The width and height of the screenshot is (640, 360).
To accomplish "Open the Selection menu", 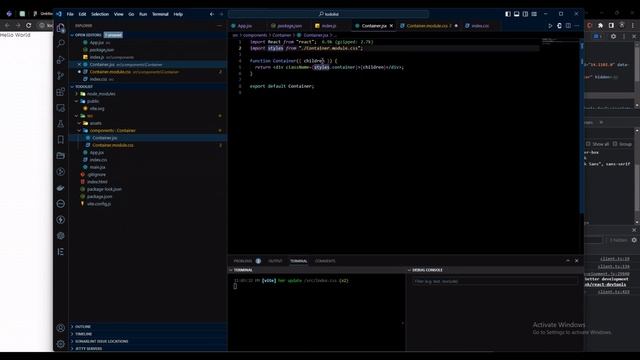I will (100, 14).
